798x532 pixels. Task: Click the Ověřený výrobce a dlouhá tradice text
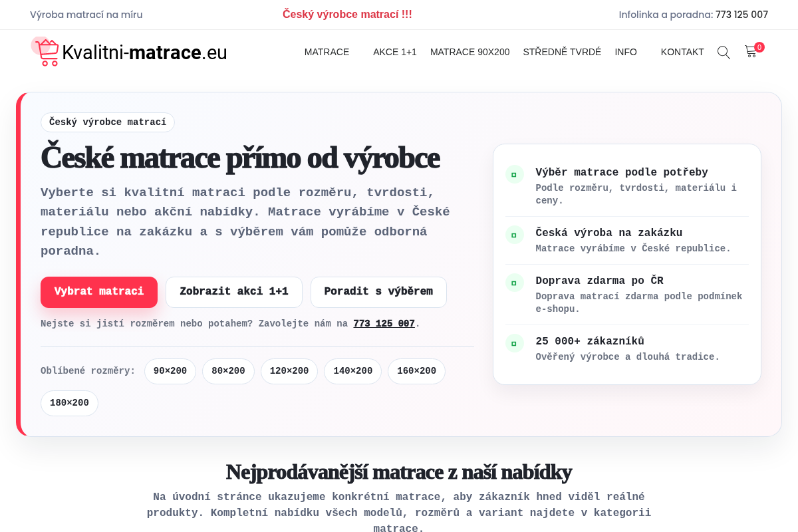pyautogui.click(x=628, y=357)
